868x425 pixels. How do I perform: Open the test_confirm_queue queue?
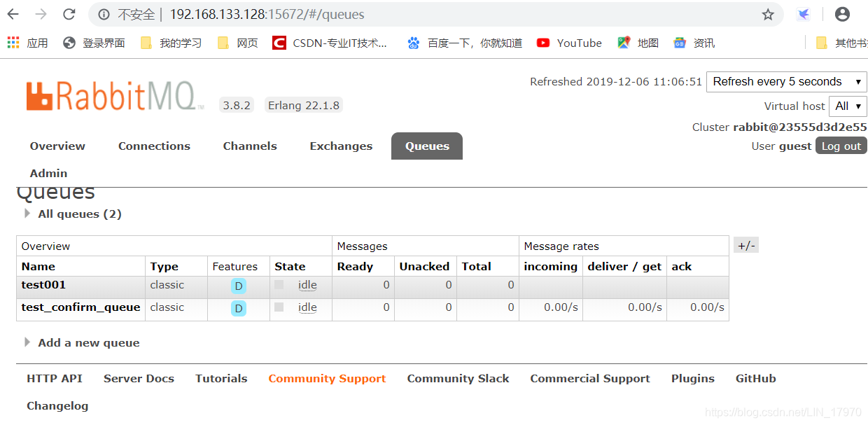[x=80, y=307]
